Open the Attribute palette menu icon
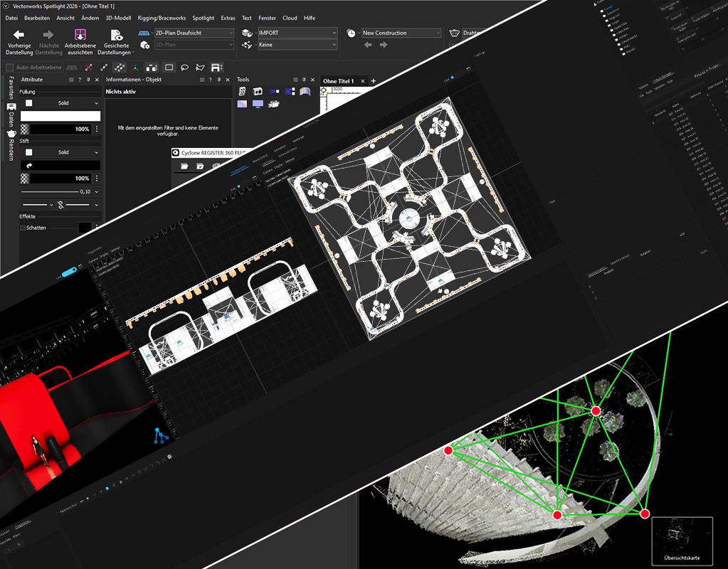This screenshot has height=569, width=728. tap(71, 80)
